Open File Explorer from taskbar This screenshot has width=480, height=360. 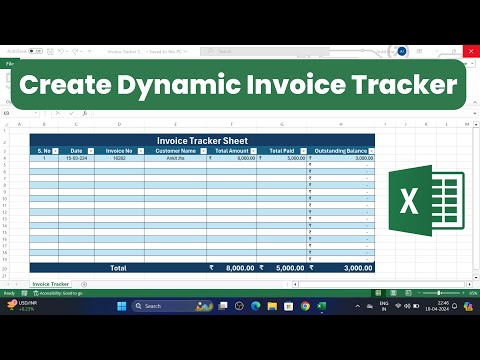coord(272,306)
